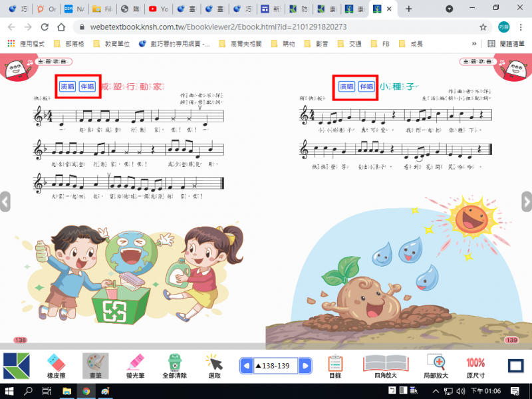Reset view to 100% original size (原尺寸)
The height and width of the screenshot is (399, 532).
pyautogui.click(x=475, y=365)
